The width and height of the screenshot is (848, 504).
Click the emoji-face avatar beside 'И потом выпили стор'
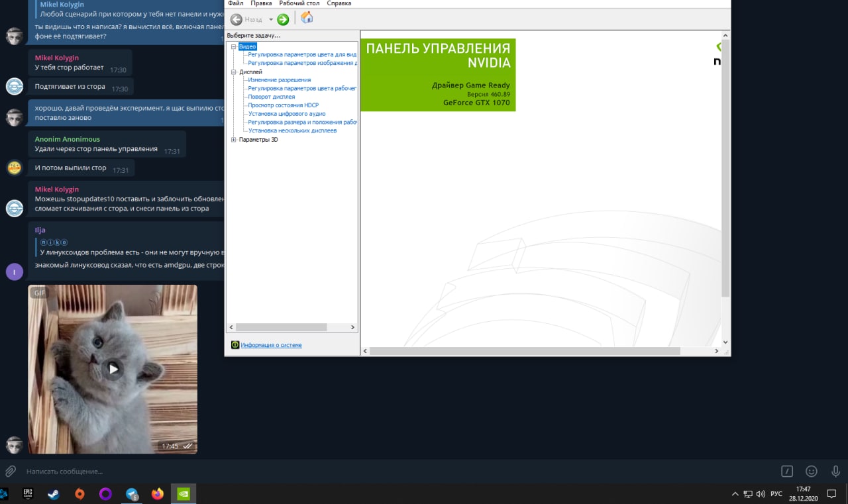15,168
